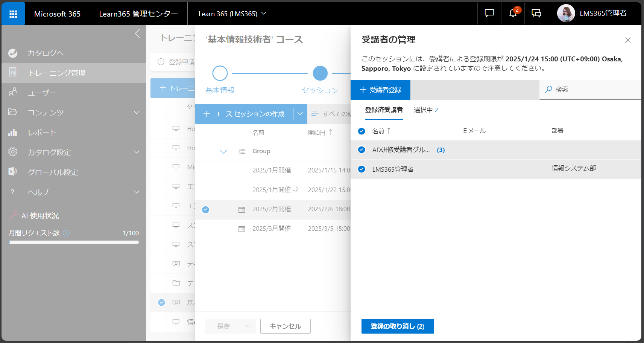
Task: Click info icon beside 登録申請 in background
Action: coord(161,62)
